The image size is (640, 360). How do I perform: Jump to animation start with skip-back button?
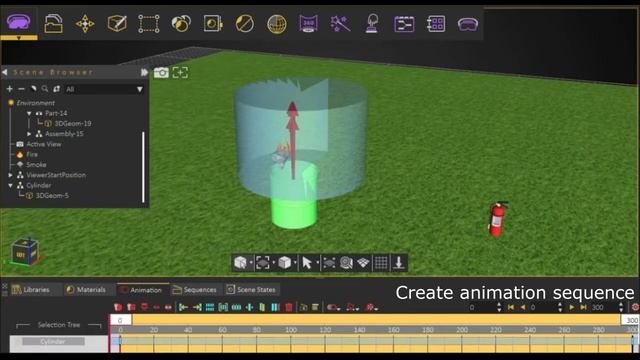(x=511, y=307)
